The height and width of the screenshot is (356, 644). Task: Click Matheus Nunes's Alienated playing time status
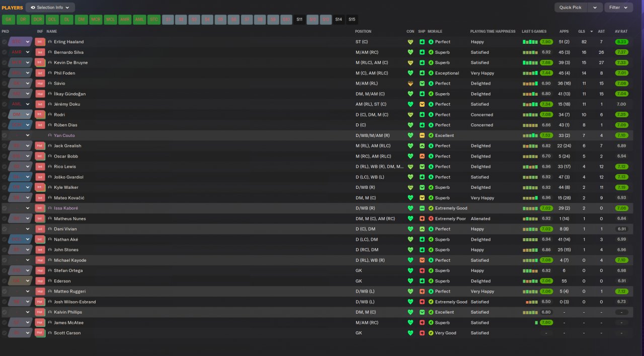tap(480, 219)
